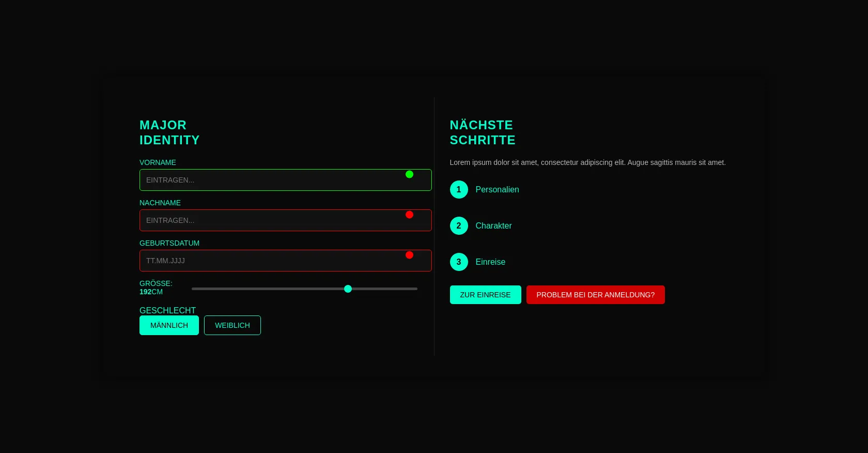
Task: Click the red status dot in Nachname field
Action: tap(409, 215)
